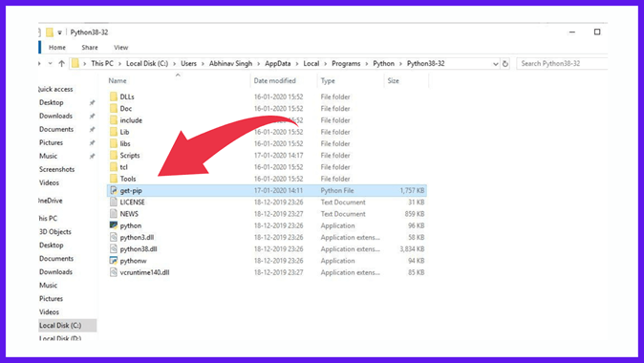Sort by Date modified column
644x363 pixels.
coord(275,81)
